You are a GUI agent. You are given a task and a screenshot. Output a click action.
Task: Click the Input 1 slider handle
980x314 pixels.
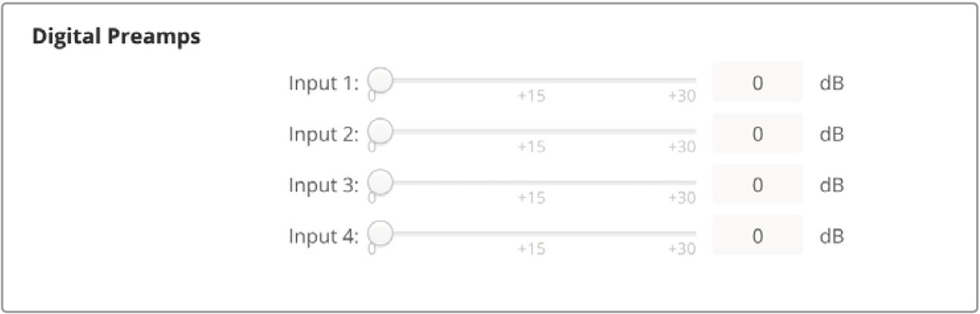380,80
